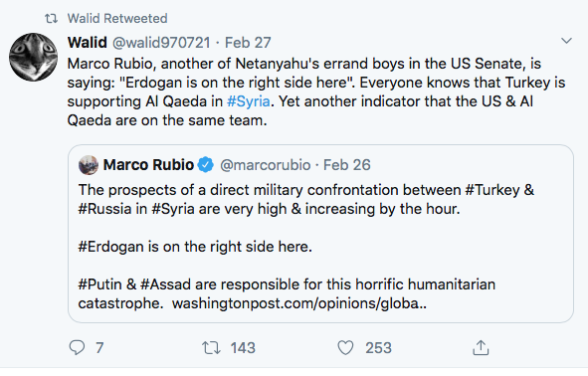Click the small retweet icon beside Walid Retweeted
This screenshot has height=376, width=588.
pos(52,18)
